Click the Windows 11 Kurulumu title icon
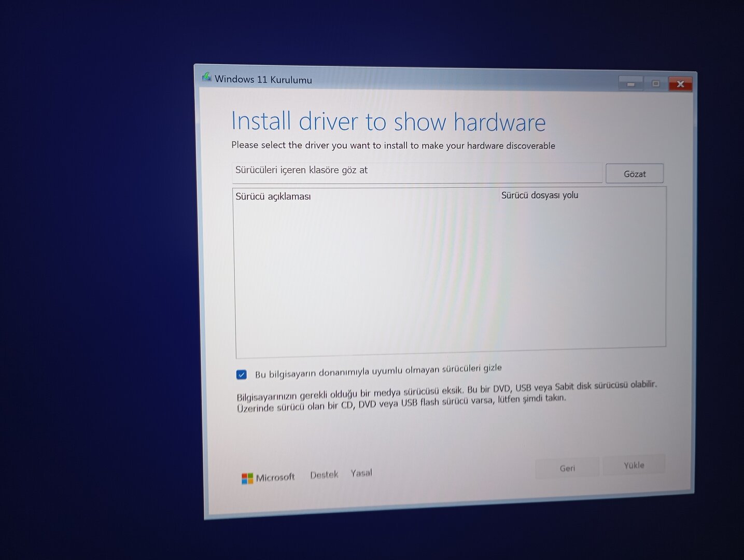The image size is (744, 560). click(x=206, y=78)
